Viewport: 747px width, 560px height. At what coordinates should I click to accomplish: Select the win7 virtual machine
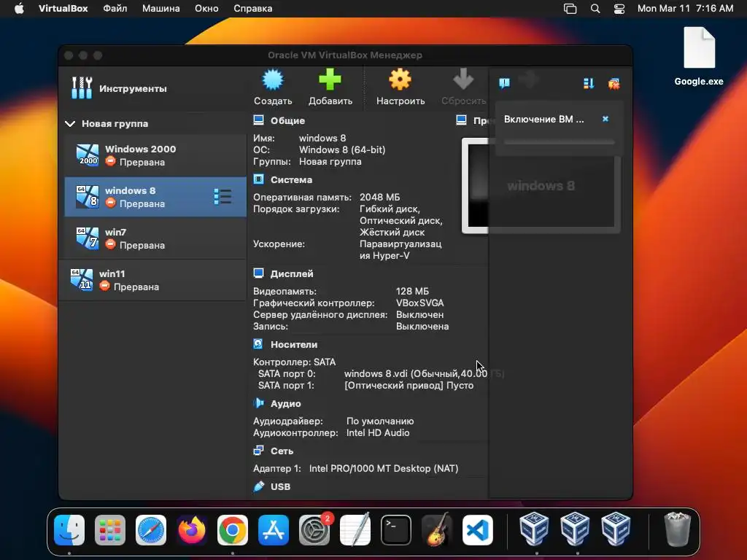(x=155, y=238)
